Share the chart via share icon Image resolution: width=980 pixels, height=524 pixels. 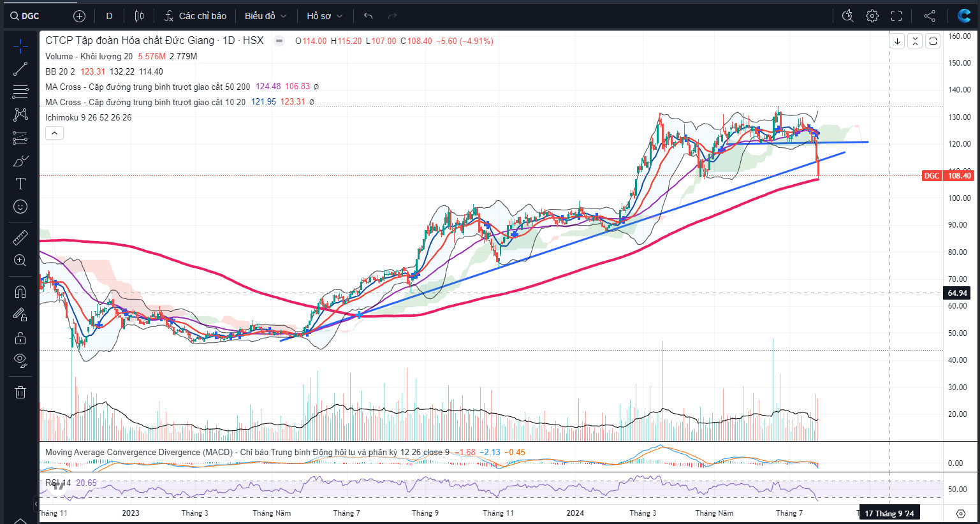(x=930, y=16)
